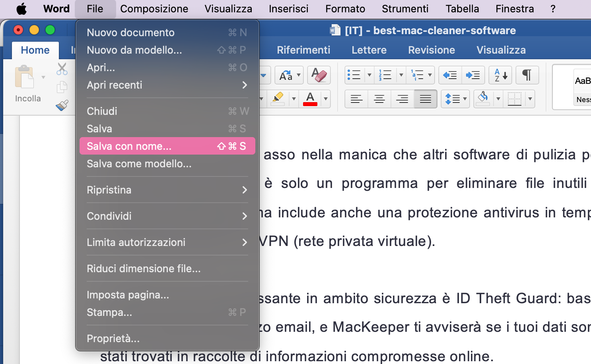This screenshot has width=591, height=364.
Task: Open the Formato menu bar item
Action: tap(345, 9)
